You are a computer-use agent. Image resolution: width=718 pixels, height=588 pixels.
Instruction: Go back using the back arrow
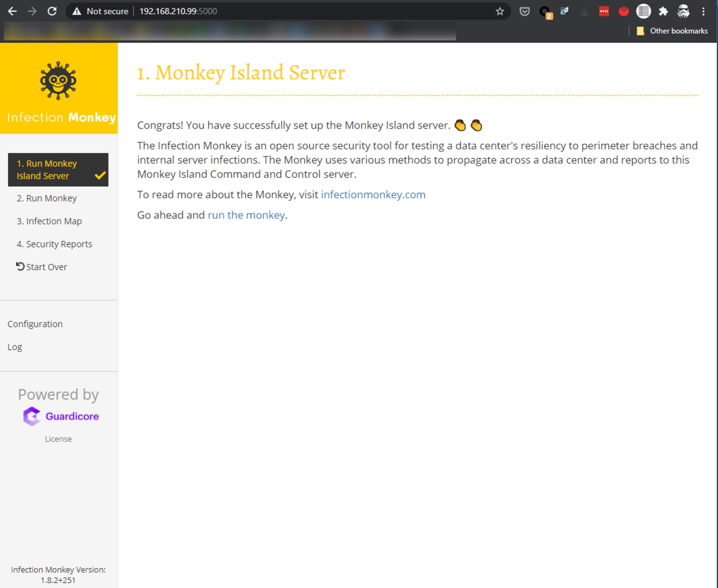[12, 11]
